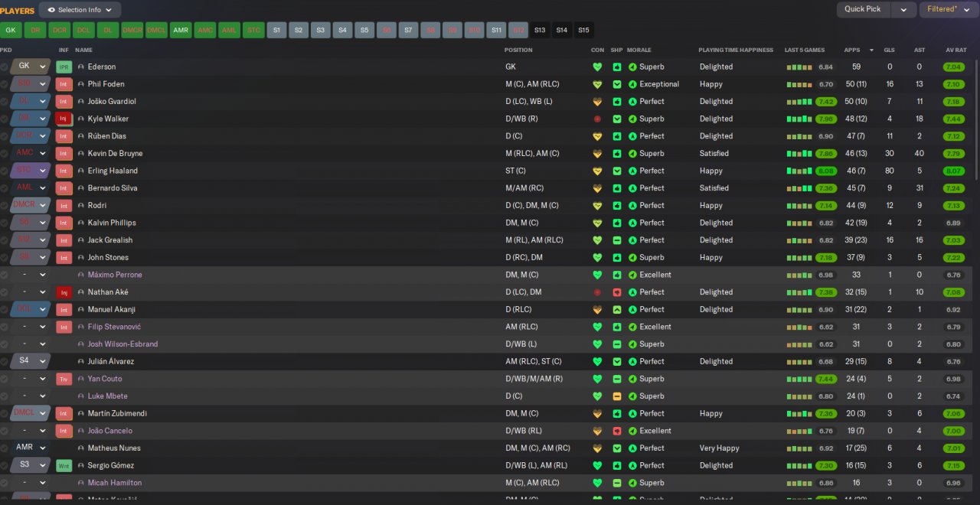Sort by the AV RAT column header
The image size is (980, 505).
pyautogui.click(x=956, y=50)
